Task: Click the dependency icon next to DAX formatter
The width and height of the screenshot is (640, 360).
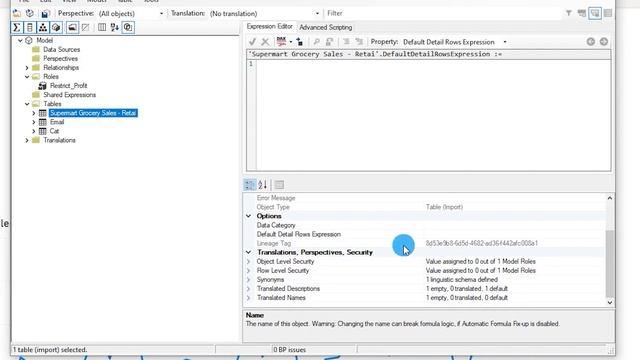Action: click(x=300, y=42)
